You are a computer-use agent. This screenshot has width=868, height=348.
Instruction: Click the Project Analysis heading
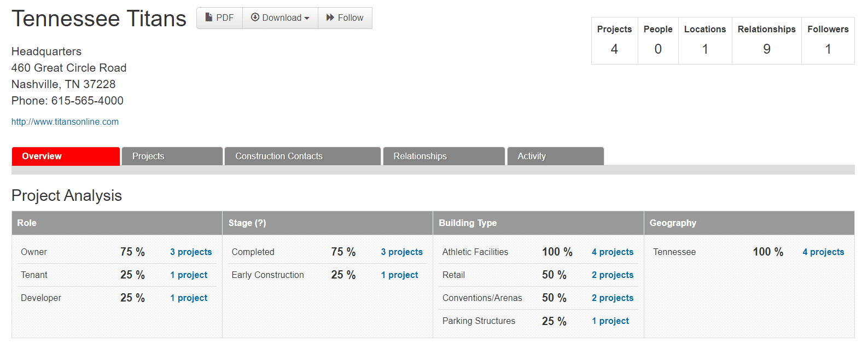point(67,195)
